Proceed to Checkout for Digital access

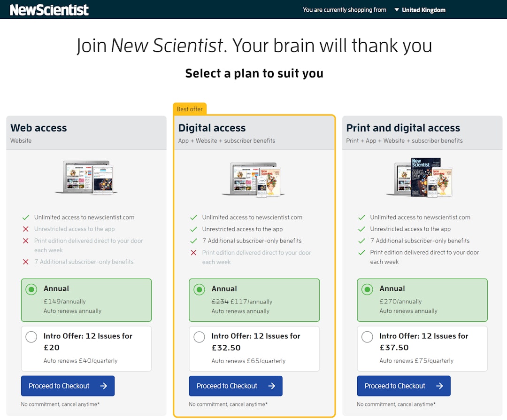236,386
